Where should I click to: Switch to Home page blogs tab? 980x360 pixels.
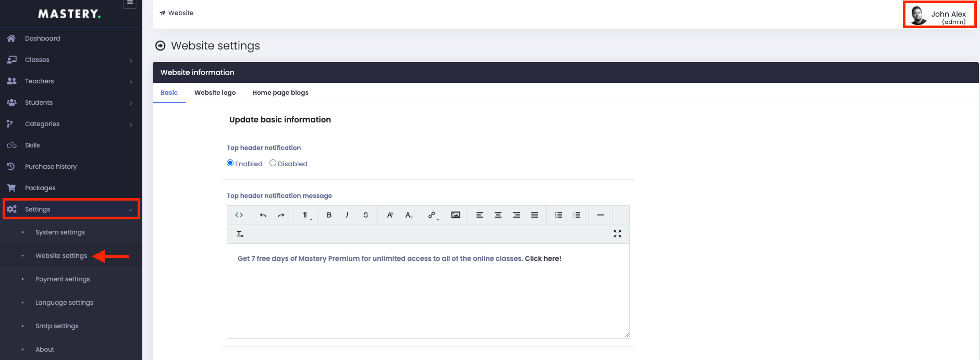click(x=280, y=93)
